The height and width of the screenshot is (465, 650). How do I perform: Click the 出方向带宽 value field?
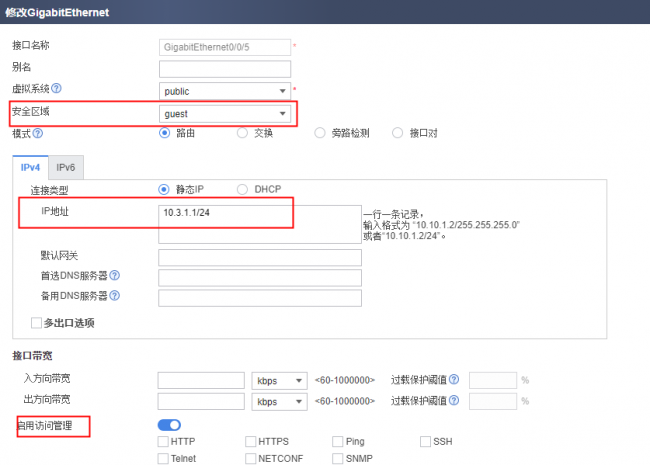click(x=201, y=402)
